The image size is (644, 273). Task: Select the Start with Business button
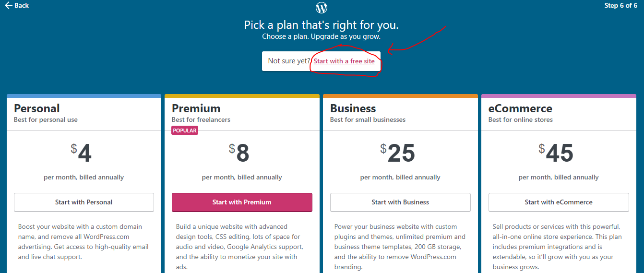[x=400, y=202]
